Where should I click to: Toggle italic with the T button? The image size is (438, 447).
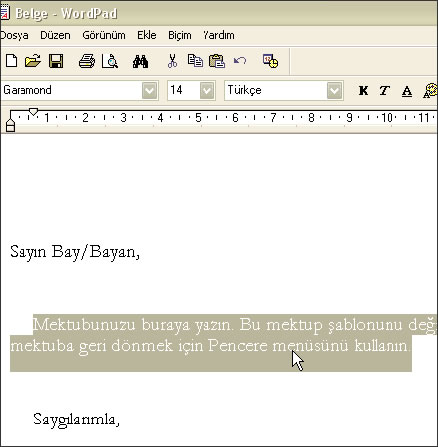pyautogui.click(x=384, y=90)
